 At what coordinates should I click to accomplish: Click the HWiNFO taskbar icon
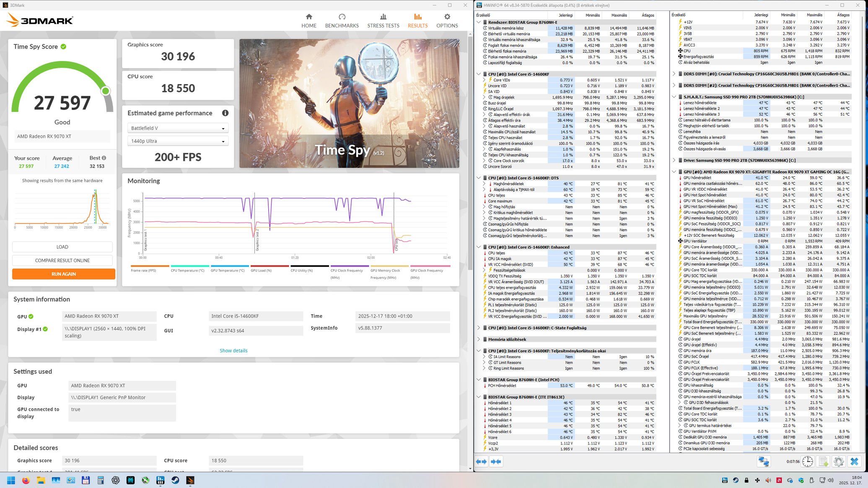[x=161, y=480]
